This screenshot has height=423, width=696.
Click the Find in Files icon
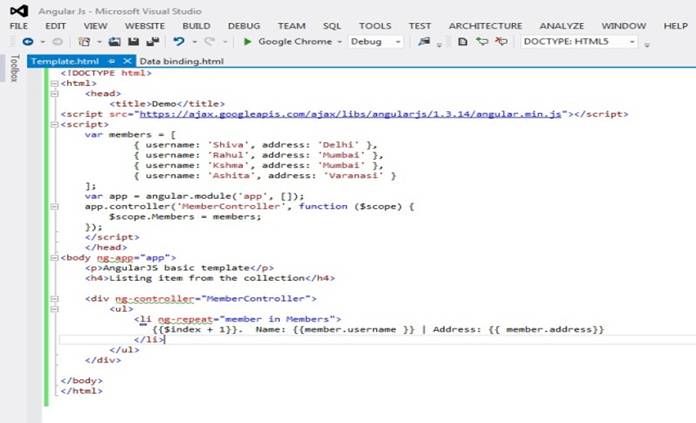424,42
